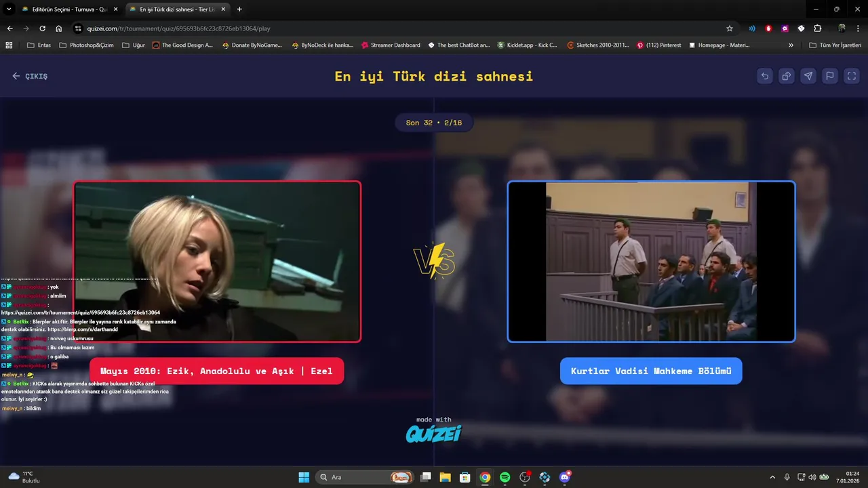The width and height of the screenshot is (868, 488).
Task: Open the Streamer Dashboard bookmark
Action: click(x=391, y=45)
